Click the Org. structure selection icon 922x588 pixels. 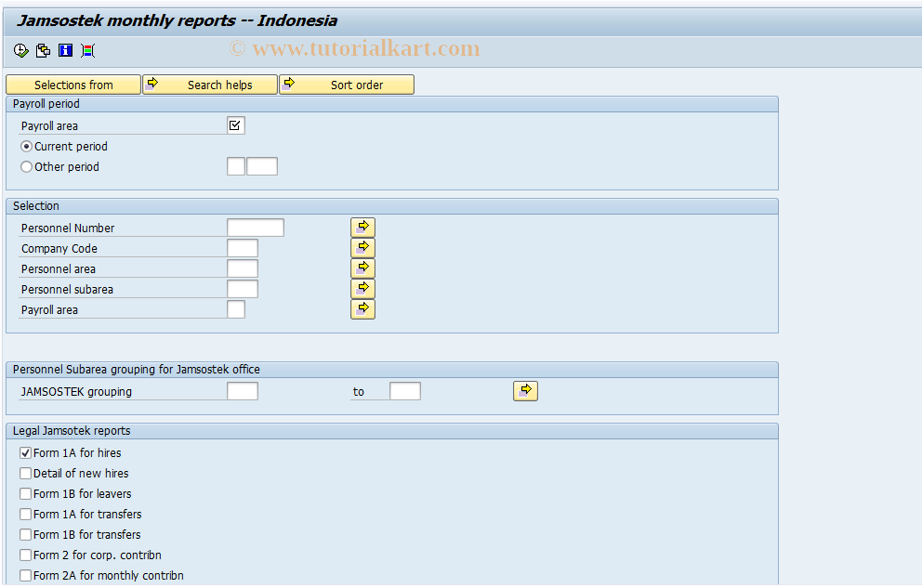tap(88, 50)
